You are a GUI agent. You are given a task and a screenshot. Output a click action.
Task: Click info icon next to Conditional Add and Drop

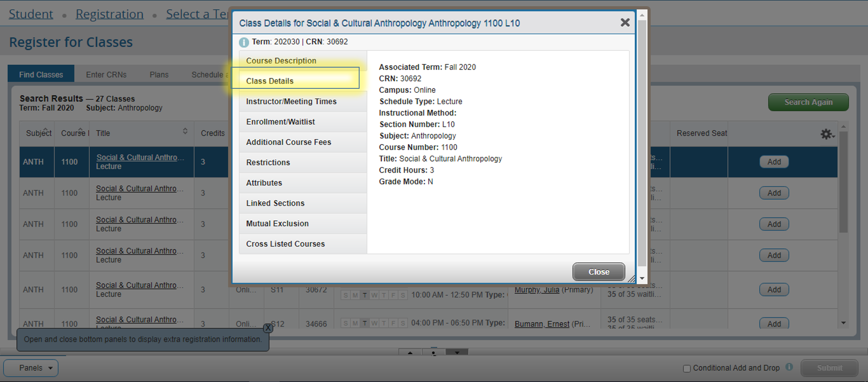coord(789,367)
